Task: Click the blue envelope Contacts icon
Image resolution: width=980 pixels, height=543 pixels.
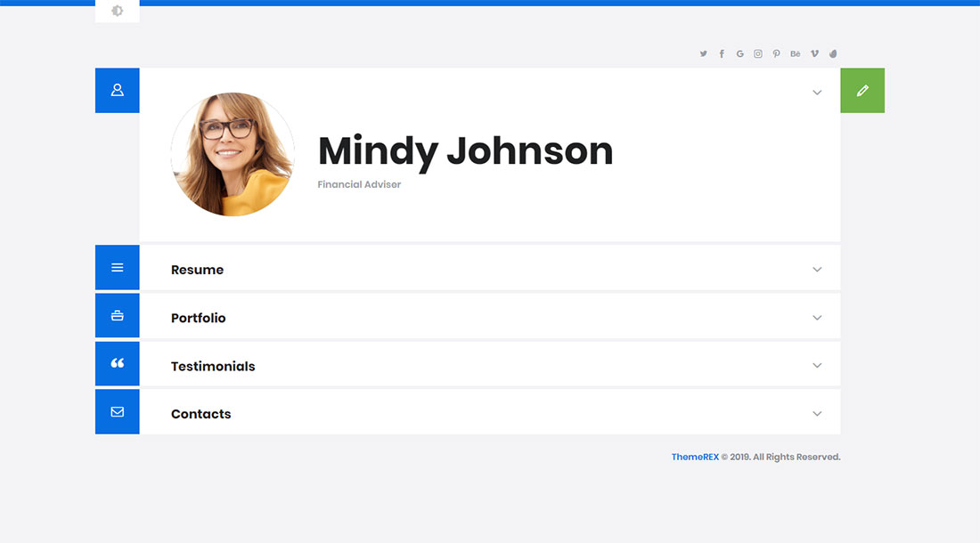Action: 118,412
